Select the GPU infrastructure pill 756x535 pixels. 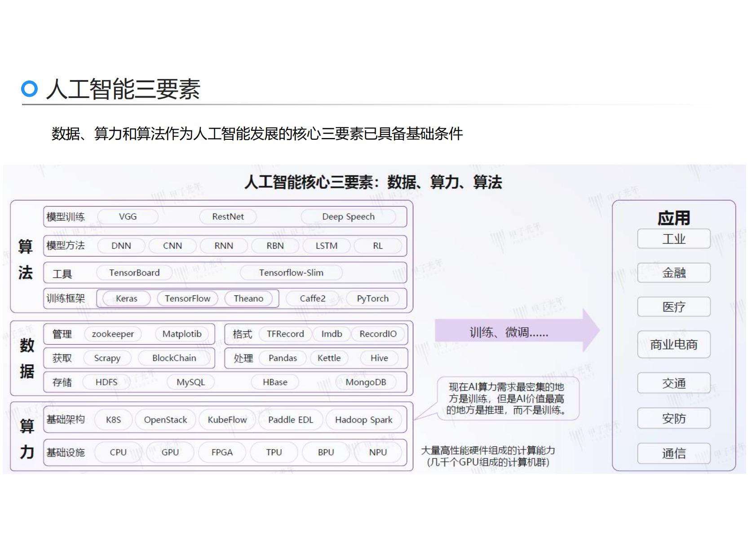[171, 452]
